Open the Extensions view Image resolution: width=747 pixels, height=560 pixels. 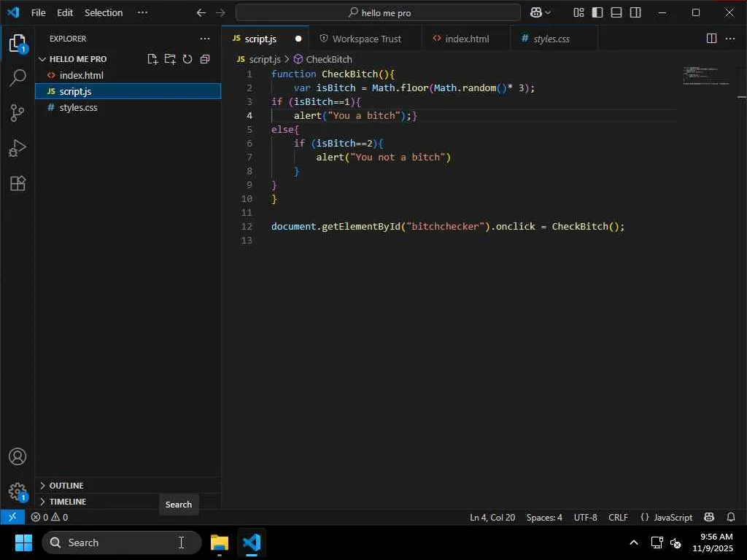coord(18,183)
